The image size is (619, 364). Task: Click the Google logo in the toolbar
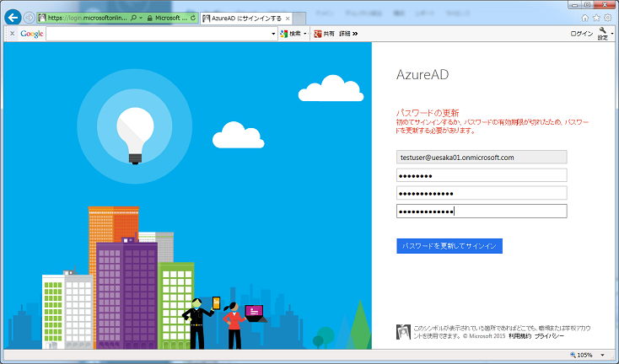(x=32, y=34)
